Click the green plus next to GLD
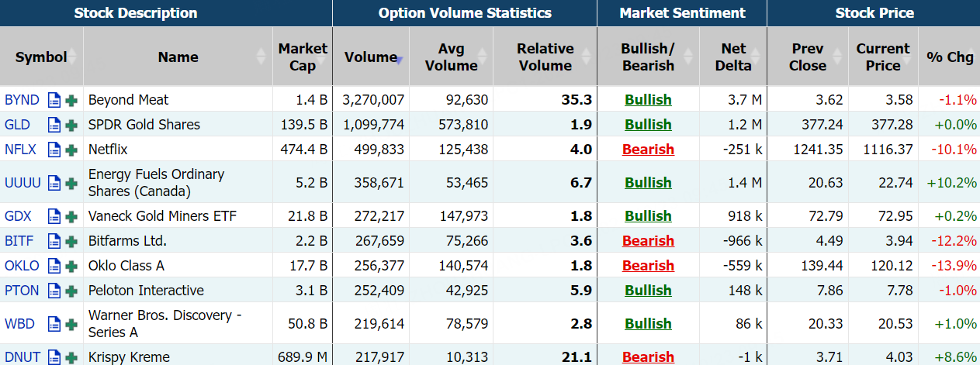The height and width of the screenshot is (365, 980). [71, 125]
